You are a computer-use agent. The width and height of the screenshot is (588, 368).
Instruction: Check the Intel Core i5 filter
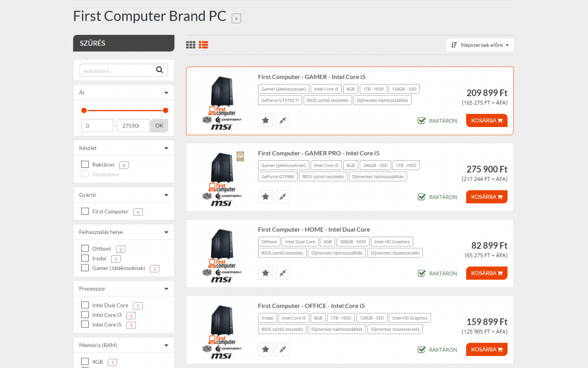[85, 324]
